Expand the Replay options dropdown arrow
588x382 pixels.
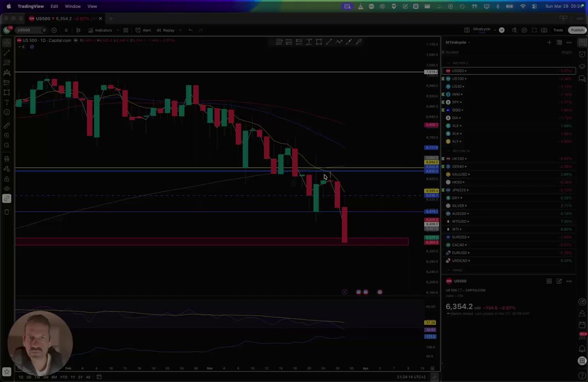coord(180,30)
